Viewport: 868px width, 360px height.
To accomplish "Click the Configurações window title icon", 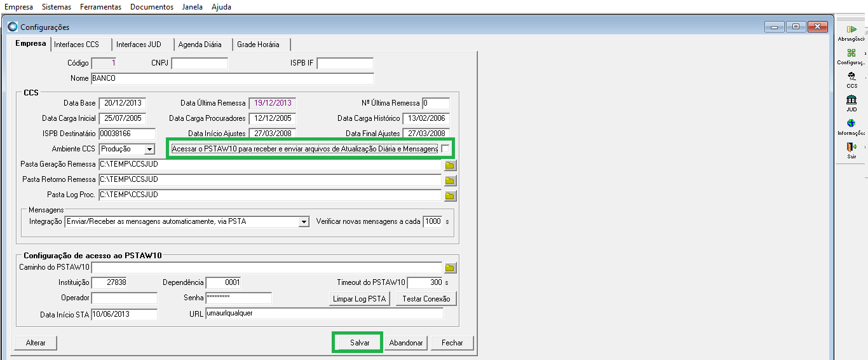I will 13,27.
